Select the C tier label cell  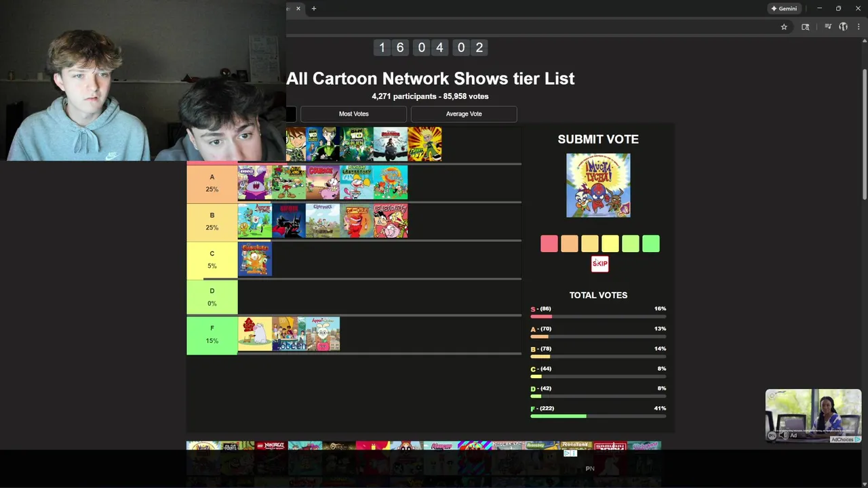[212, 260]
